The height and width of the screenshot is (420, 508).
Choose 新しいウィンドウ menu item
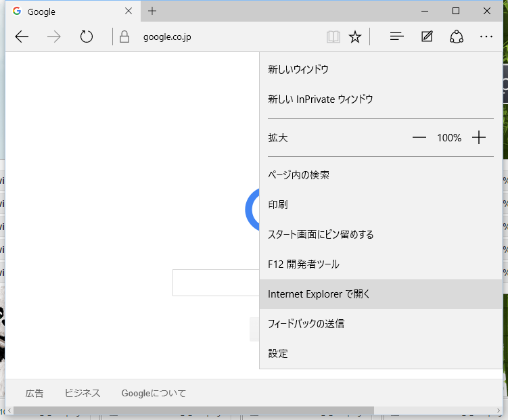click(x=381, y=69)
